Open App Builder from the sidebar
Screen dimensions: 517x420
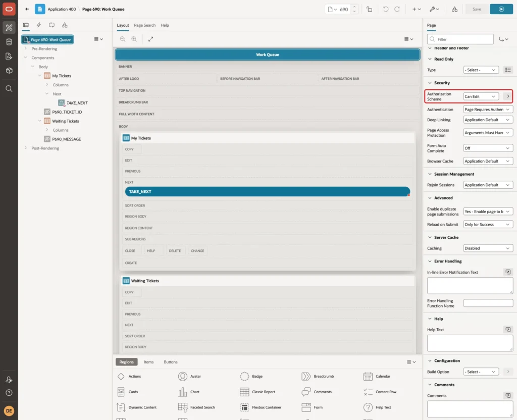click(x=9, y=28)
